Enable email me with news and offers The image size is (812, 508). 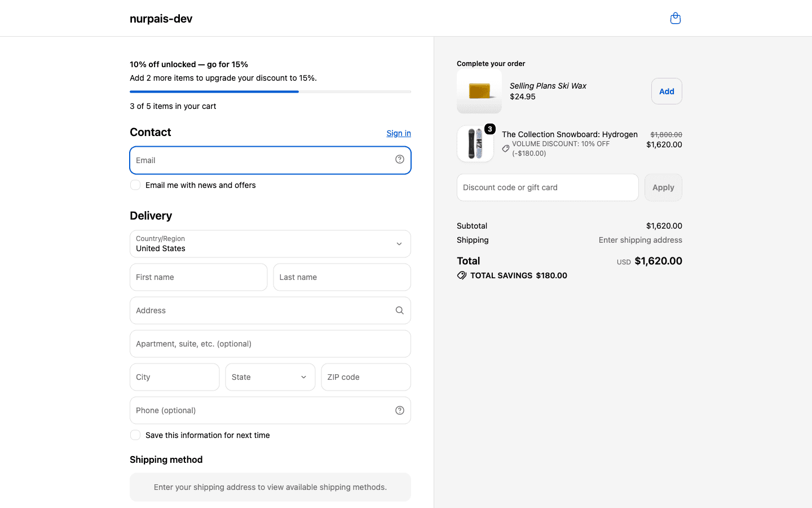(135, 185)
